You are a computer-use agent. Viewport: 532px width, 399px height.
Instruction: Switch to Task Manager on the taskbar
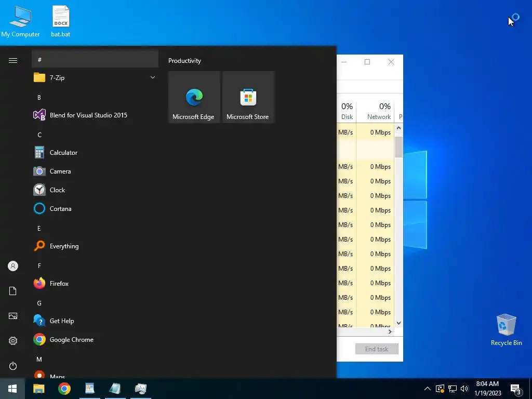coord(140,389)
